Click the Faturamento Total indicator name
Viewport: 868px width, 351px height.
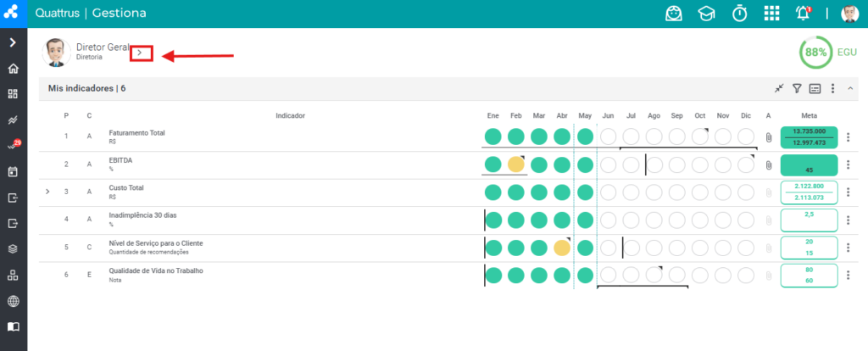point(136,133)
